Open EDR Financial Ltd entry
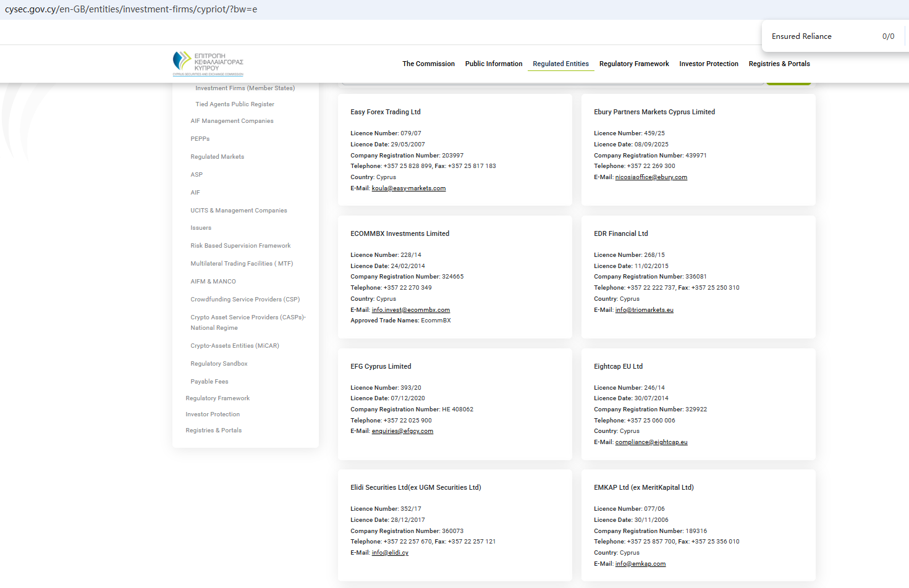 coord(620,233)
